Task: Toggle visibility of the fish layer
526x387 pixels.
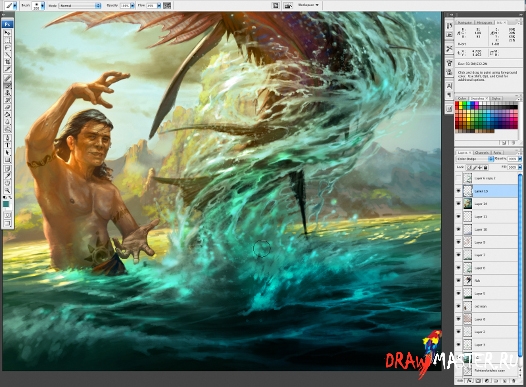Action: pos(458,280)
